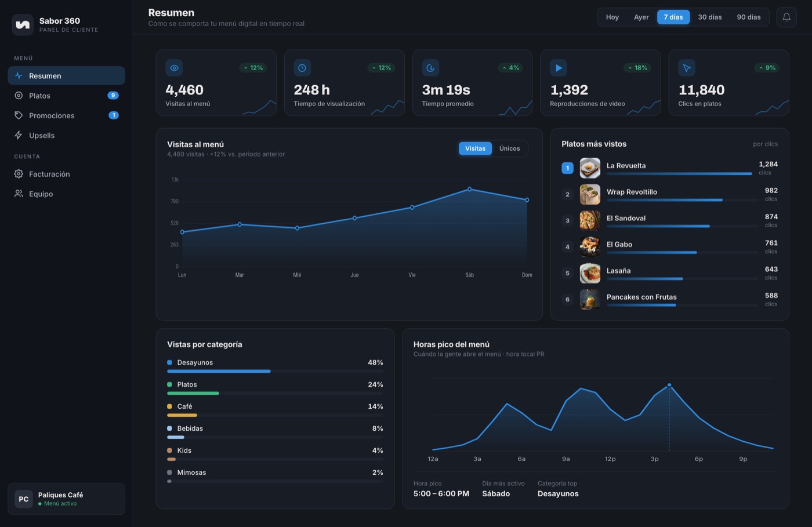Image resolution: width=812 pixels, height=527 pixels.
Task: Click the Café yellow category bar
Action: 182,415
